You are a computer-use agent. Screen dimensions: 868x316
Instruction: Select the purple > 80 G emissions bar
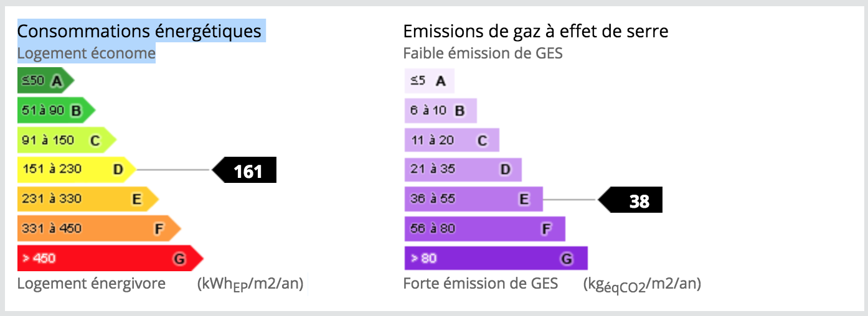(496, 258)
